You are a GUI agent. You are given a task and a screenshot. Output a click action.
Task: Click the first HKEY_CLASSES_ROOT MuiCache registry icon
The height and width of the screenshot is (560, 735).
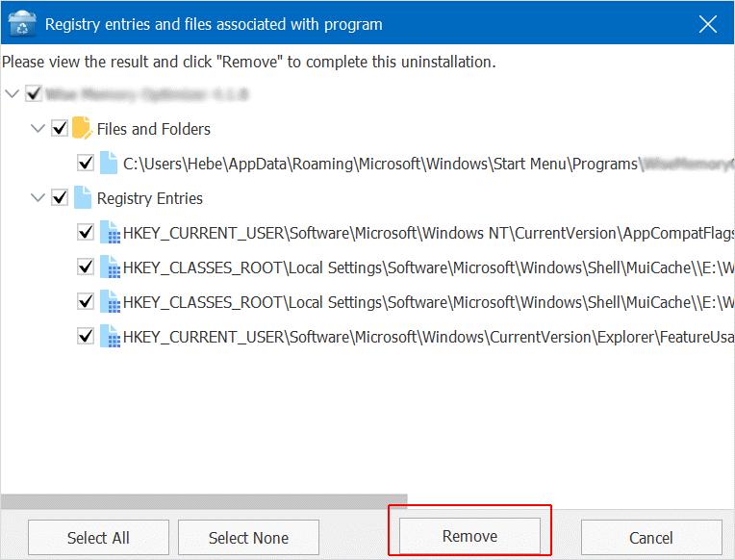coord(111,267)
